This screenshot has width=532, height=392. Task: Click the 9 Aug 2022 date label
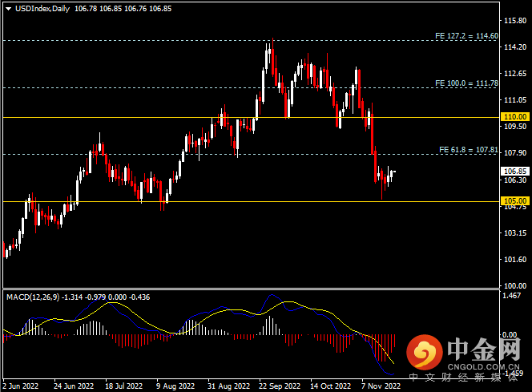[175, 386]
